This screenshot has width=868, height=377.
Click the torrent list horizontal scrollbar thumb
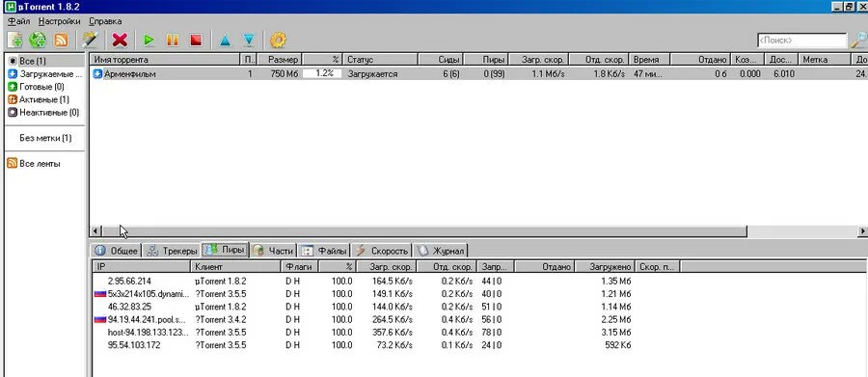coord(424,230)
